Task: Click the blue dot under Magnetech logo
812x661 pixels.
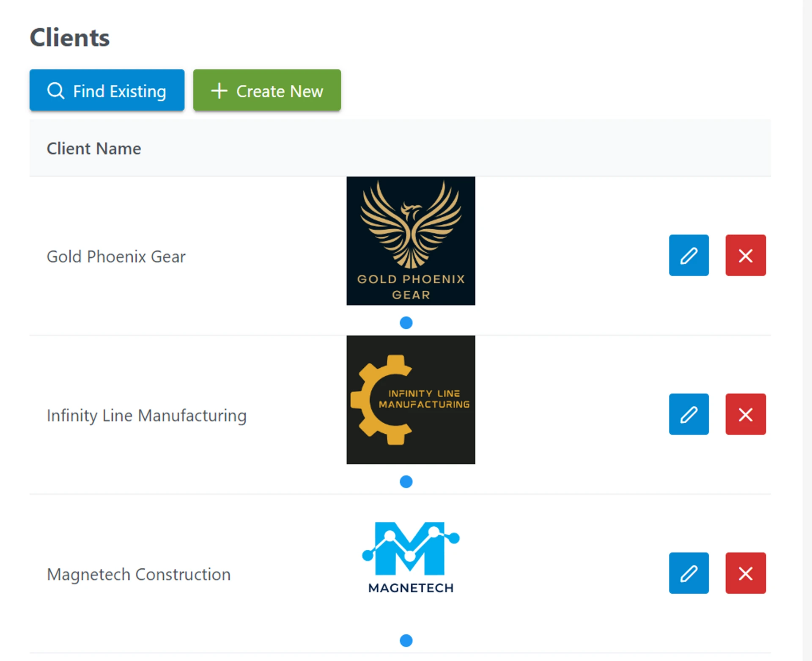Action: [406, 640]
